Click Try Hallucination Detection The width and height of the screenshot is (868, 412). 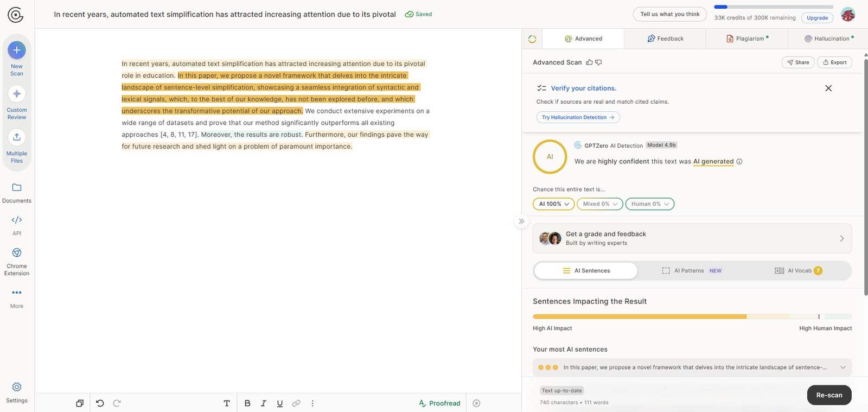pyautogui.click(x=578, y=117)
